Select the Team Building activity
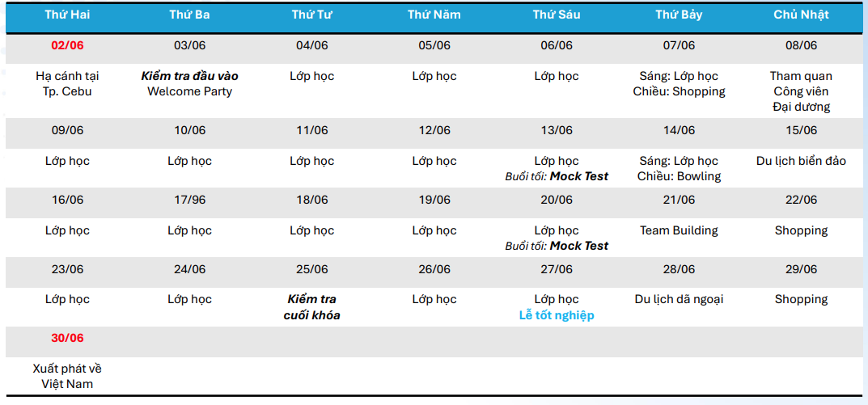The width and height of the screenshot is (868, 405). point(679,230)
